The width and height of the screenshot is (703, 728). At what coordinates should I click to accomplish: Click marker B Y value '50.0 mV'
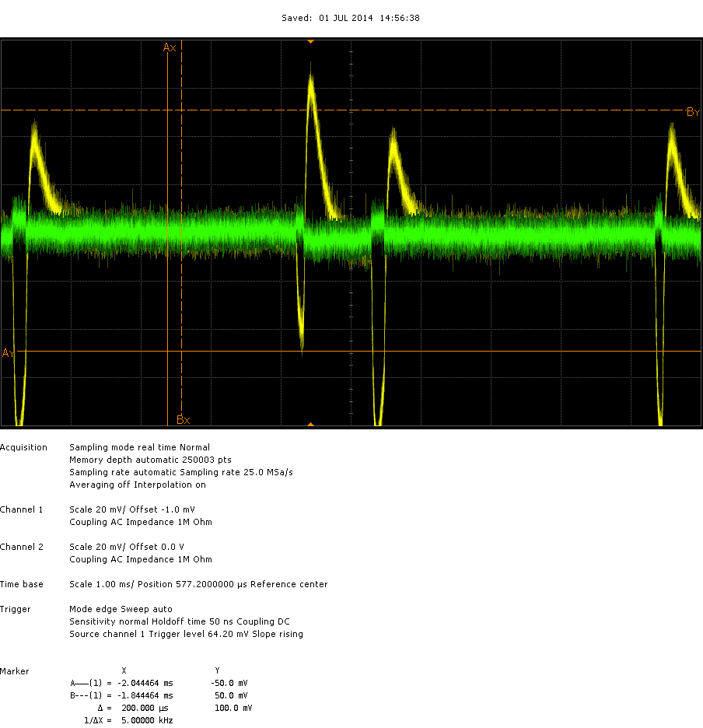pyautogui.click(x=231, y=696)
